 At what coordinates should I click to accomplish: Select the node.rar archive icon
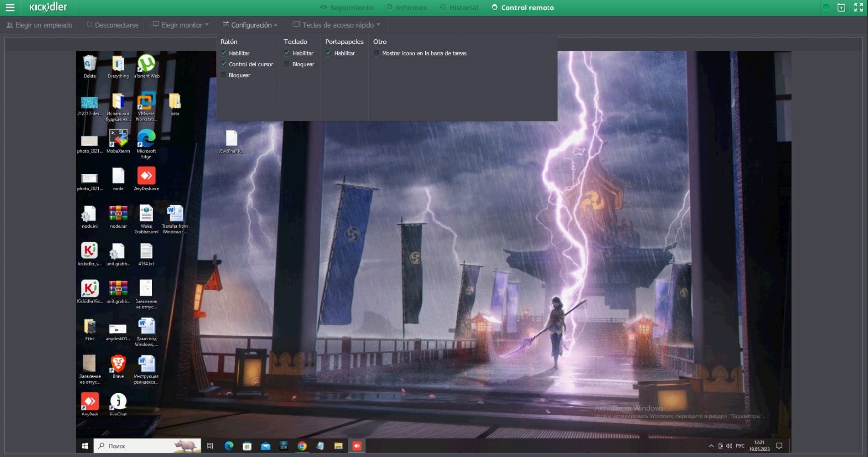click(118, 217)
